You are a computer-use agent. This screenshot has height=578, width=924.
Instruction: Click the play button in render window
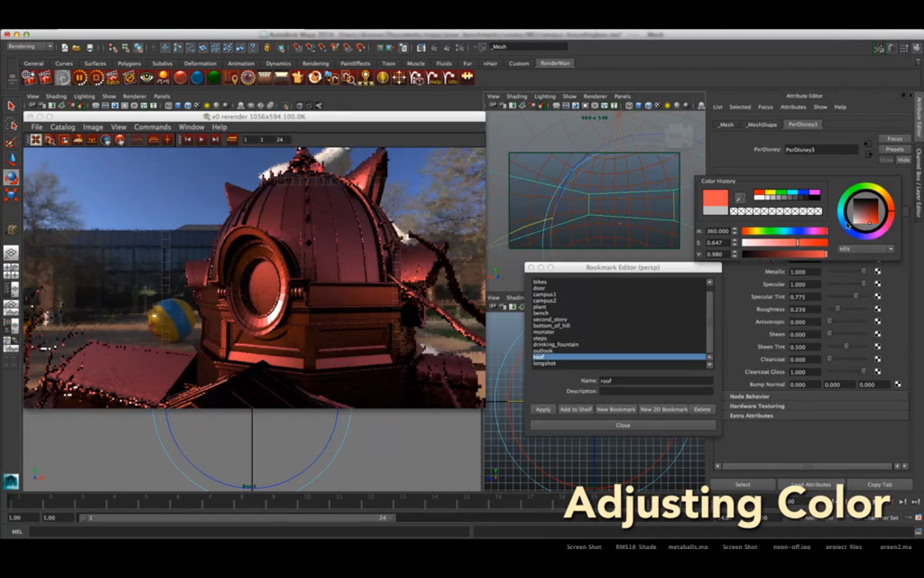click(201, 139)
